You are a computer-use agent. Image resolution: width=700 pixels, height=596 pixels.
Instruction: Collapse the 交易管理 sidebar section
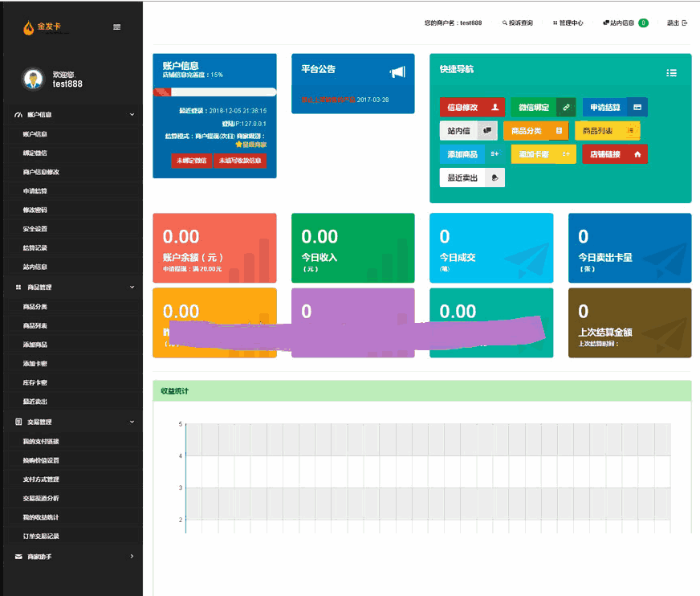132,422
